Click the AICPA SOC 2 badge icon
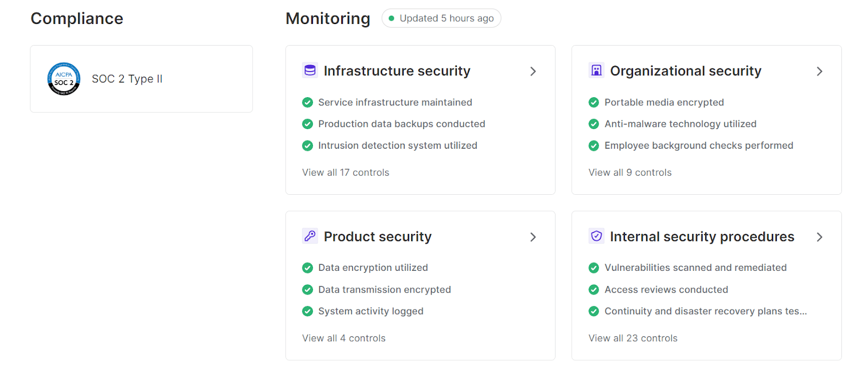 coord(63,79)
